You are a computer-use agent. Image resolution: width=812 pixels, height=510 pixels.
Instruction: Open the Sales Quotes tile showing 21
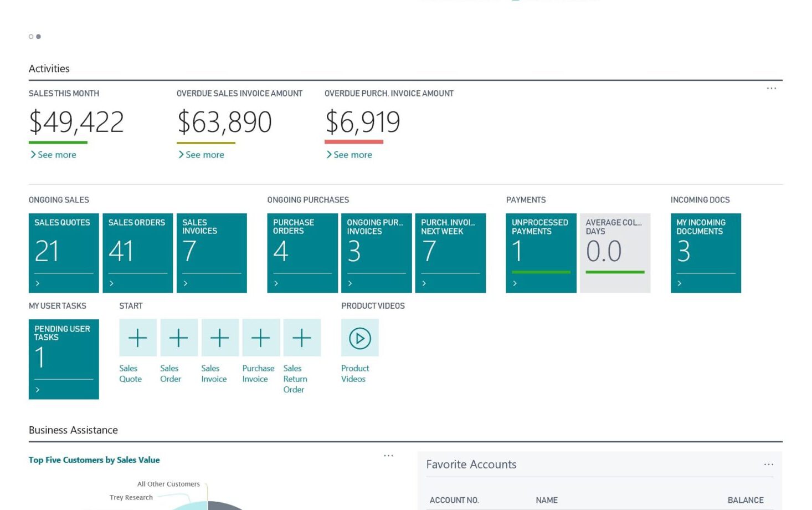64,253
